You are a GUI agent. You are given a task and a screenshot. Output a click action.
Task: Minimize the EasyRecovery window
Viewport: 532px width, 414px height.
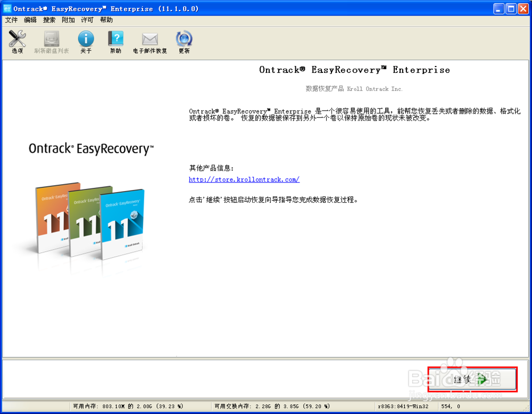[x=498, y=9]
